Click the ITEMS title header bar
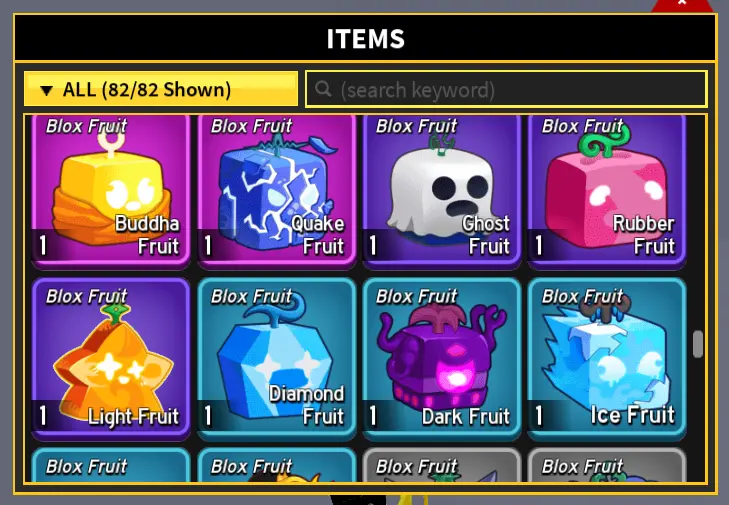This screenshot has height=505, width=729. coord(365,38)
